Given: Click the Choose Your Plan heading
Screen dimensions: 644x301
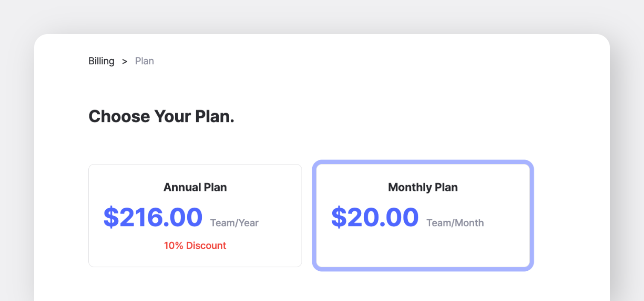Looking at the screenshot, I should coord(161,116).
